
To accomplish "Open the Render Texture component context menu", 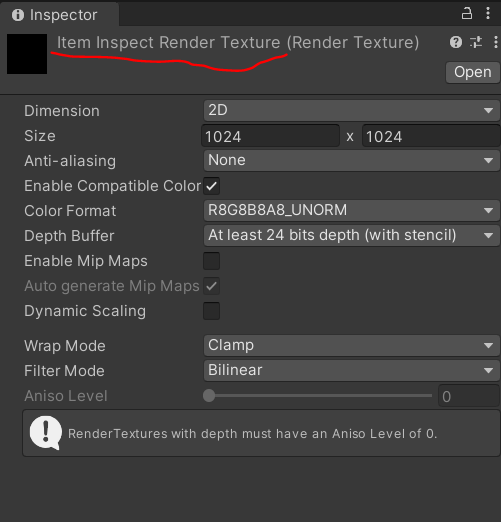I will coord(496,42).
